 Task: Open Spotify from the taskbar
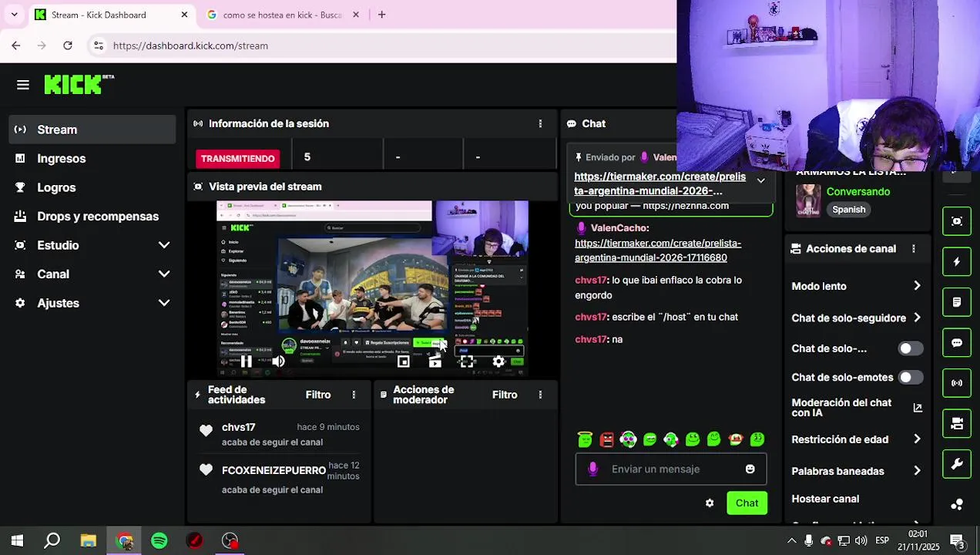[159, 541]
